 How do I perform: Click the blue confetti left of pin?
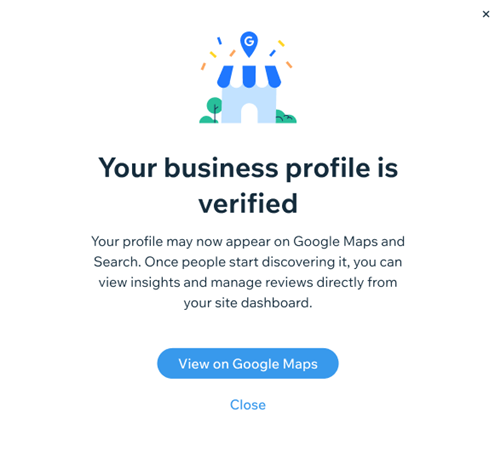pos(219,41)
